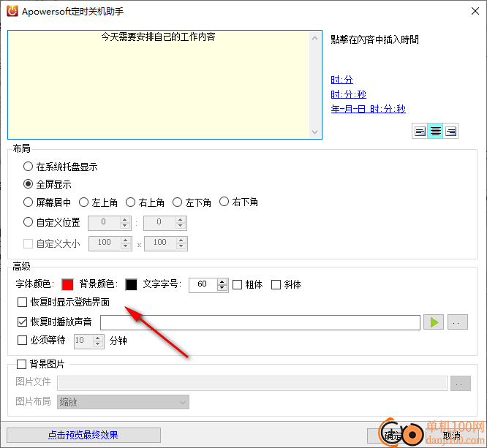The image size is (487, 448).
Task: Click 点击预览最终效果 preview button
Action: pyautogui.click(x=83, y=435)
